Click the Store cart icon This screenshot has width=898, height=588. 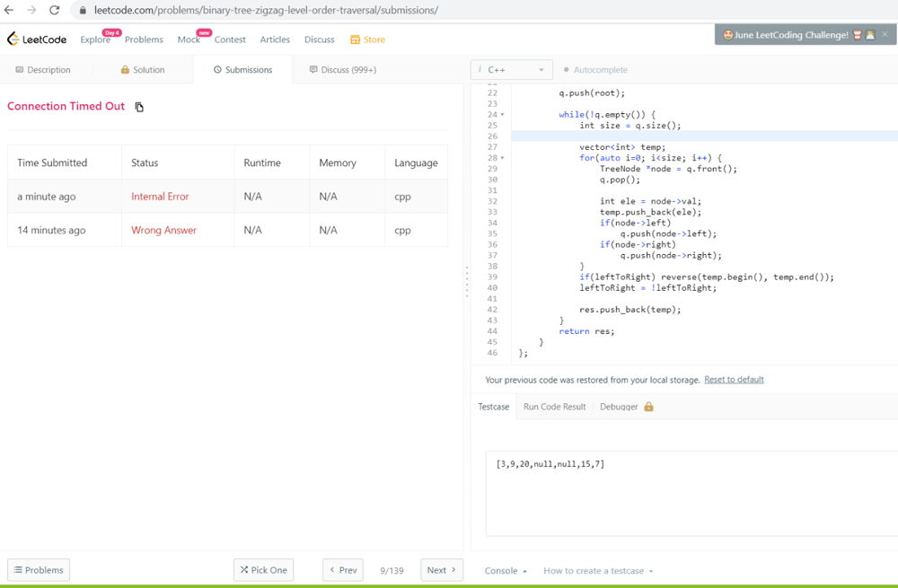(x=355, y=39)
